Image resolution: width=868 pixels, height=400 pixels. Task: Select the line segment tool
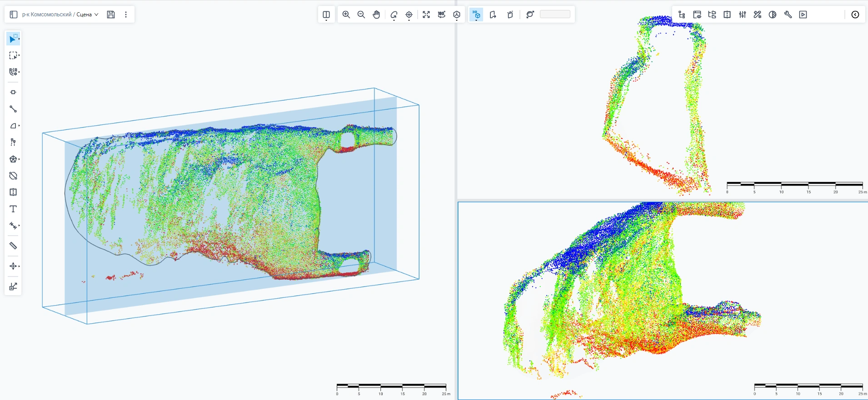pos(13,109)
